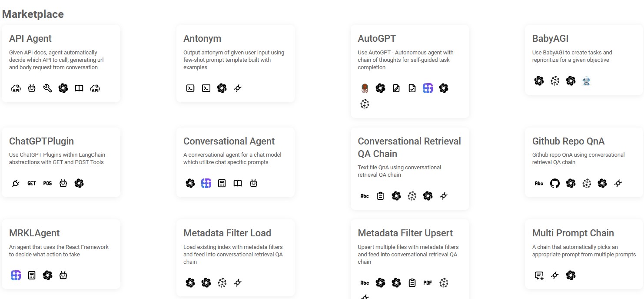Viewport: 644px width, 299px height.
Task: Click the clipboard icon in Conversational Retrieval QA card
Action: click(380, 196)
